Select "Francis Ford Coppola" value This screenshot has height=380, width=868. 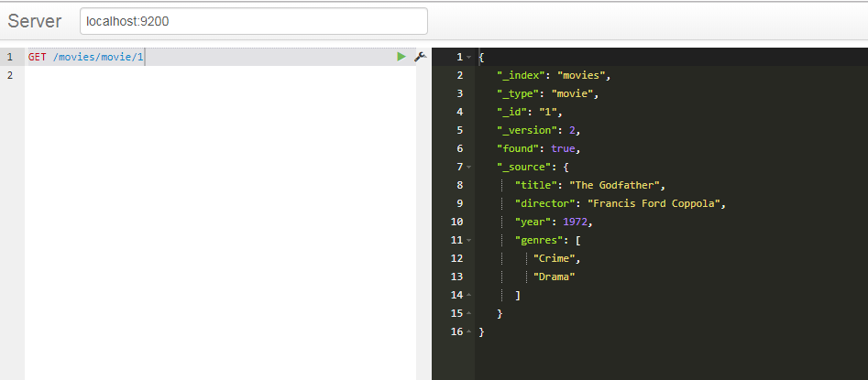coord(654,203)
